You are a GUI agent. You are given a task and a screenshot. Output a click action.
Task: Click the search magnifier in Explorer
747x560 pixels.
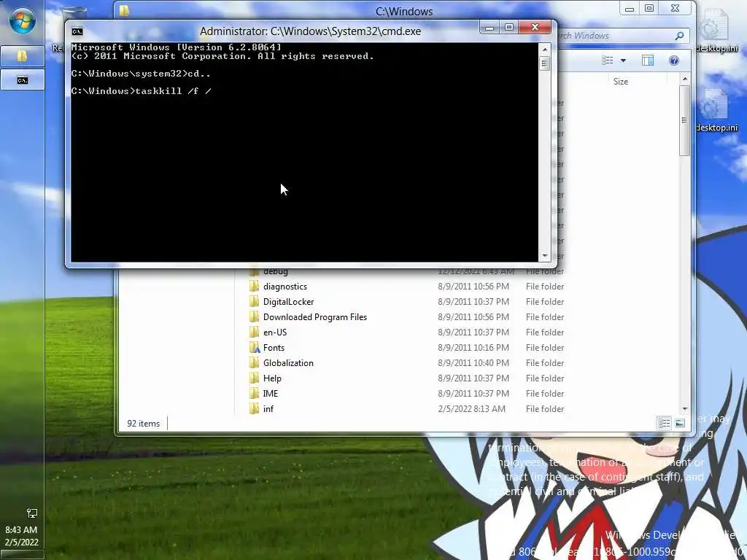pos(680,36)
